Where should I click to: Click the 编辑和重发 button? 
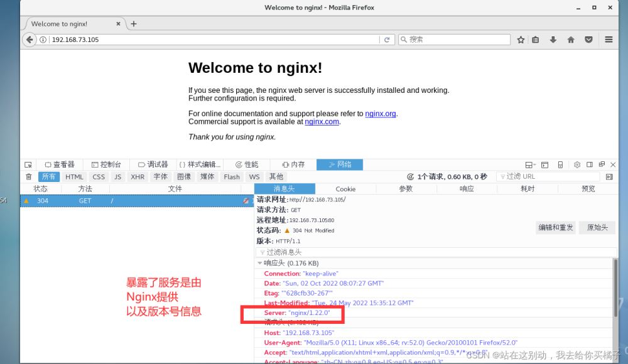(x=556, y=227)
